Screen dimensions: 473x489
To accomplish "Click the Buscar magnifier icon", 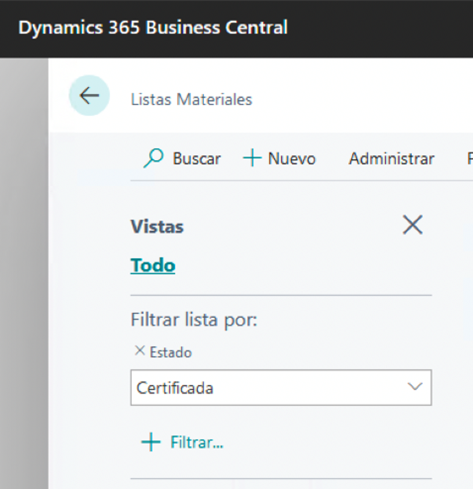I will 153,158.
